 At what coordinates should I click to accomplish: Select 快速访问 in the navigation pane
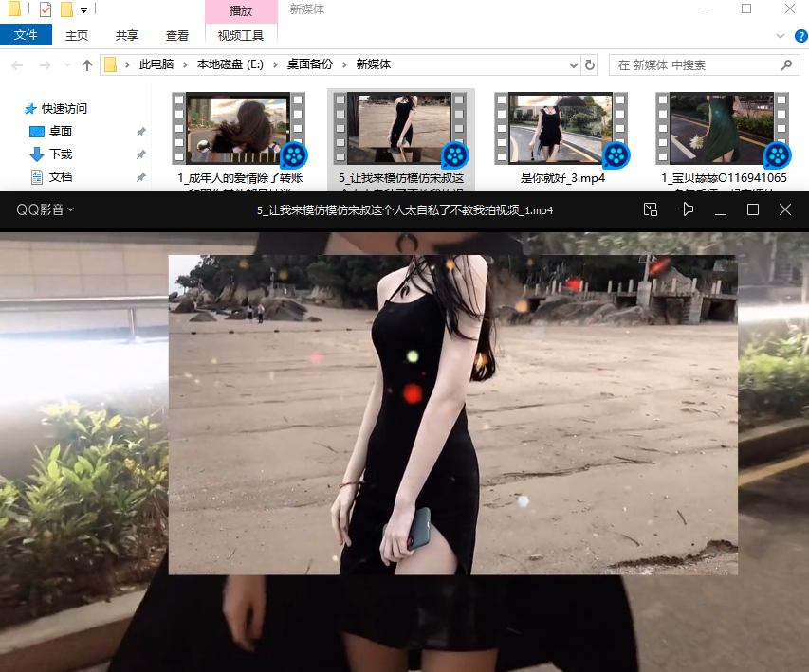(x=56, y=109)
